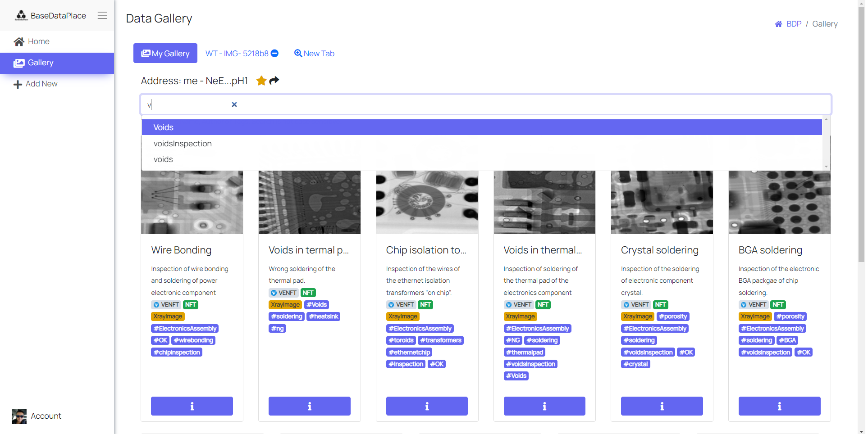
Task: Click the BaseDataPlace logo
Action: pos(21,16)
